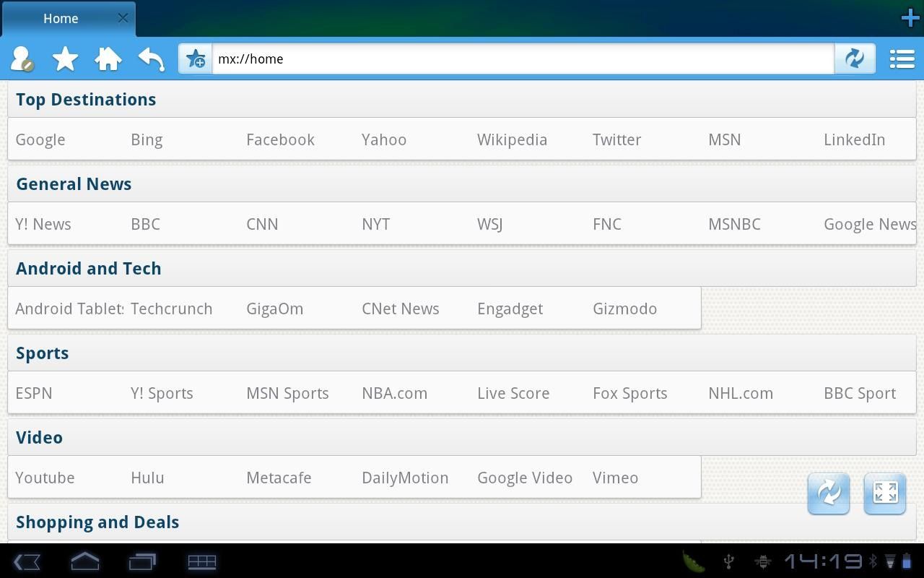Close the Home tab
Screen dimensions: 924x578
click(x=122, y=18)
